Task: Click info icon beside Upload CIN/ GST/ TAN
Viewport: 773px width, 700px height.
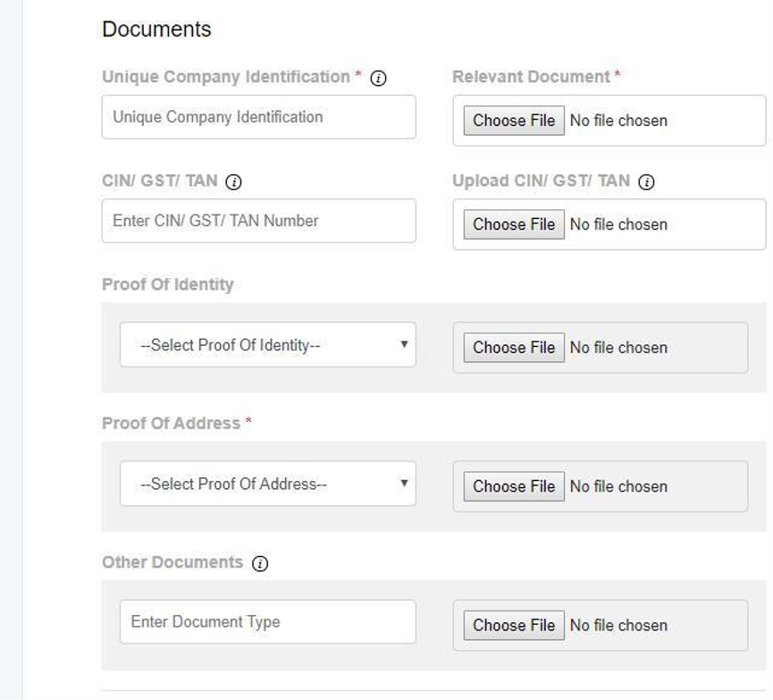Action: (647, 181)
